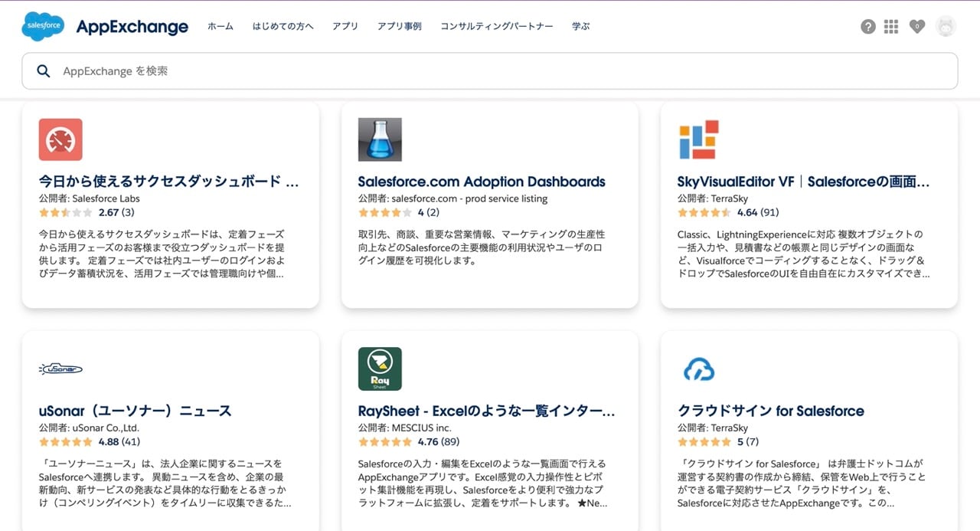Click the SkyVisualEditor colored blocks icon

point(698,139)
